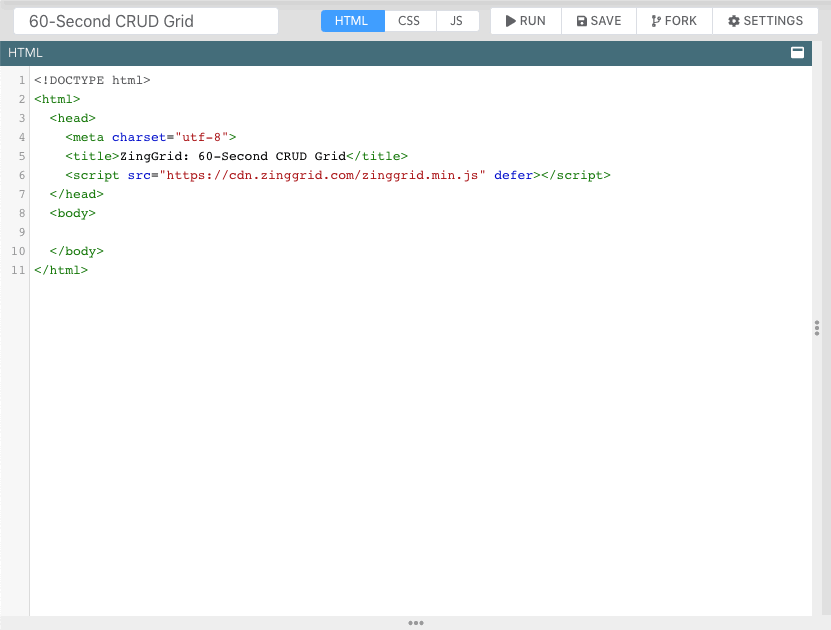The width and height of the screenshot is (831, 630).
Task: Click the Fork branch icon
Action: click(658, 20)
